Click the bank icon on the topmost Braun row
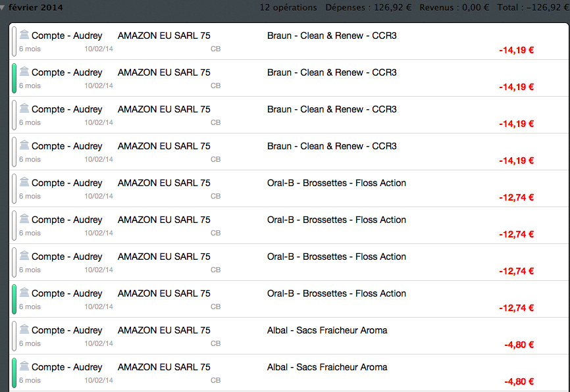570x392 pixels. click(24, 34)
